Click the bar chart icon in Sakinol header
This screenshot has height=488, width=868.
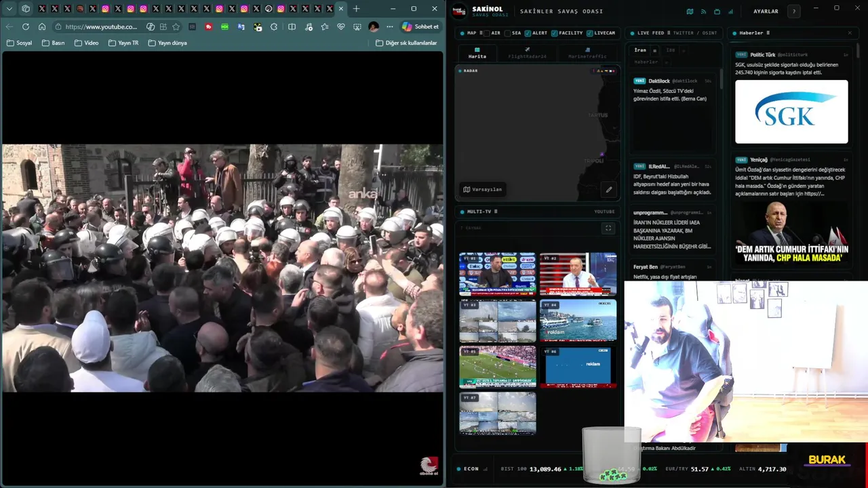[x=730, y=12]
